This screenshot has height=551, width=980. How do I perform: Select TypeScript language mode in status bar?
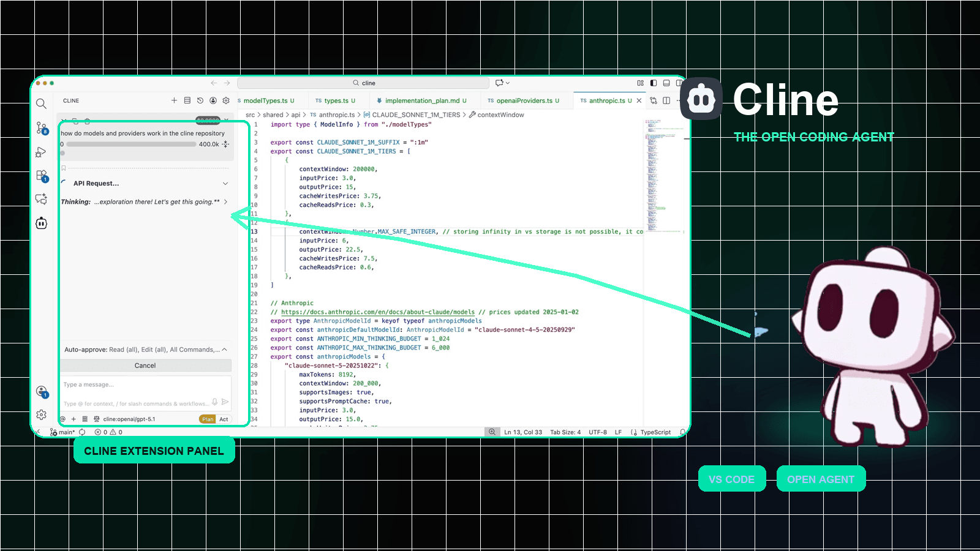coord(655,432)
